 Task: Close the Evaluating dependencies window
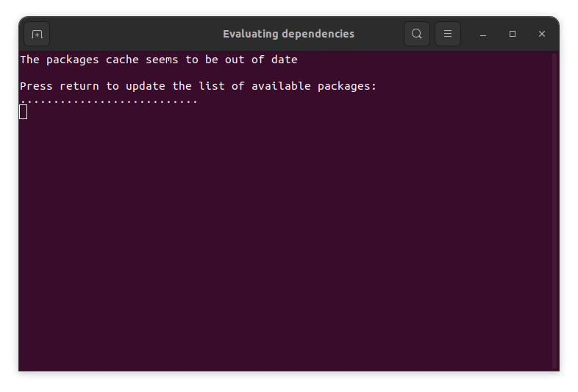click(541, 34)
